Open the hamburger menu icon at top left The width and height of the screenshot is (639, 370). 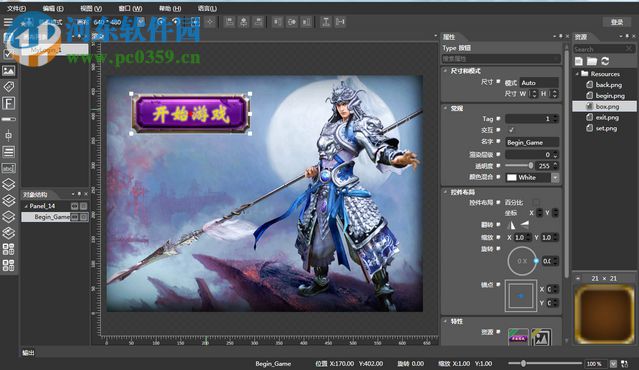coord(8,22)
